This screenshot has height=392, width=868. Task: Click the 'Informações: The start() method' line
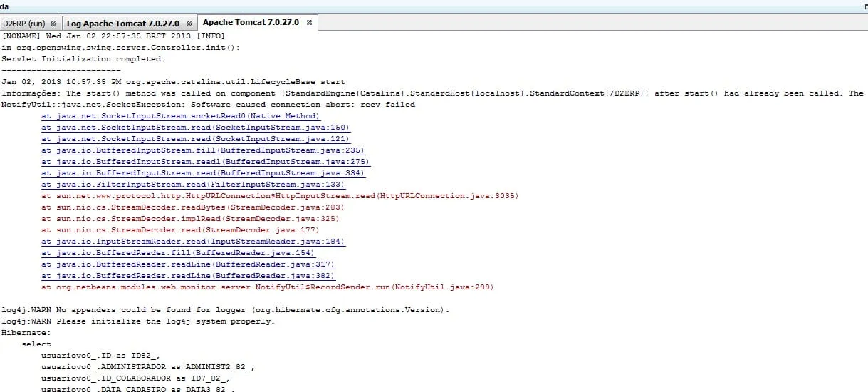pyautogui.click(x=432, y=93)
